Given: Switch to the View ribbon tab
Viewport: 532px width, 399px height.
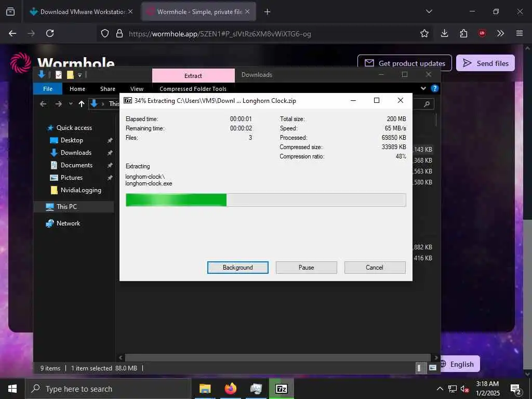Looking at the screenshot, I should pyautogui.click(x=137, y=89).
